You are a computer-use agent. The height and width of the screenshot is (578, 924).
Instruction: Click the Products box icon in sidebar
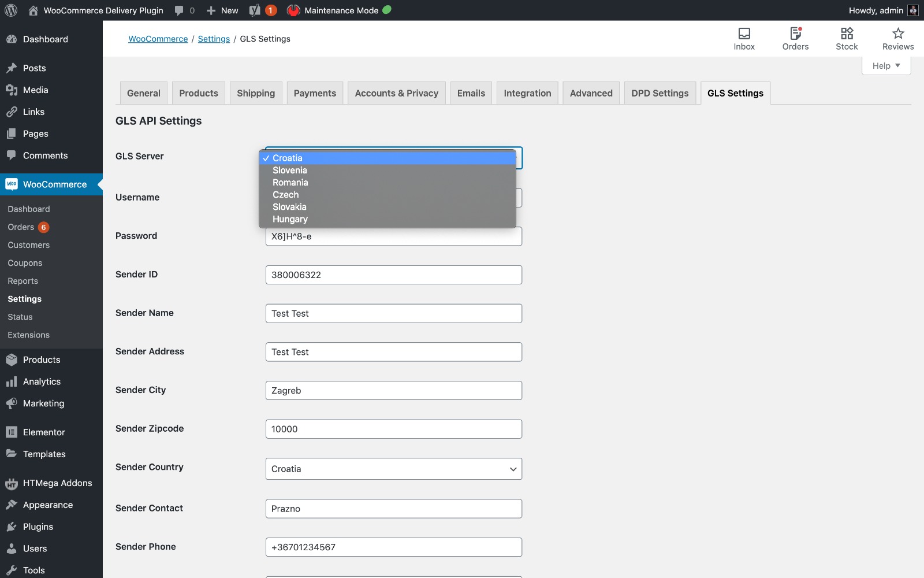(x=12, y=360)
